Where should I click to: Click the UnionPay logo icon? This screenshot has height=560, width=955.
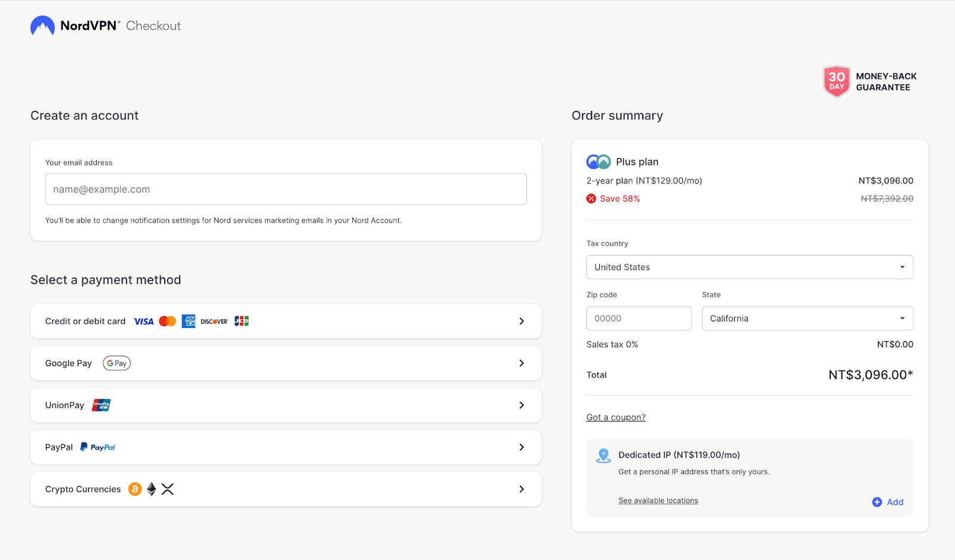[x=101, y=406]
